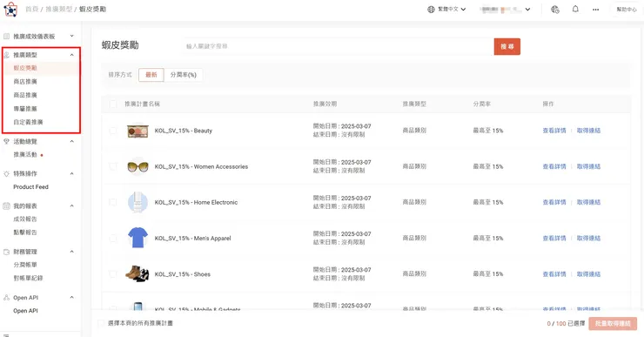Tick checkbox for KOL_SV_15% - Beauty
644x337 pixels.
(113, 131)
